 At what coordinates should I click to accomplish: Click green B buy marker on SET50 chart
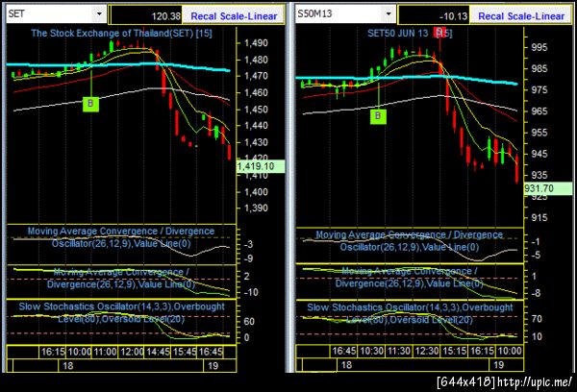378,116
